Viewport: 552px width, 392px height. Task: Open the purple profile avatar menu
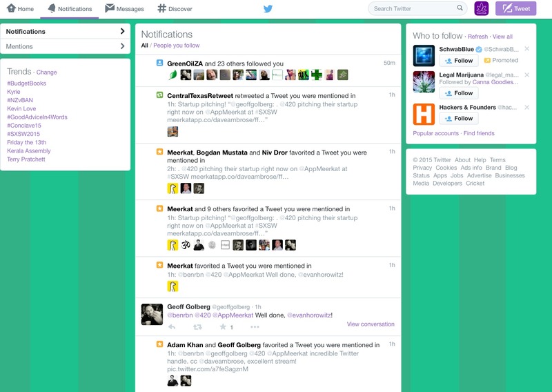481,8
